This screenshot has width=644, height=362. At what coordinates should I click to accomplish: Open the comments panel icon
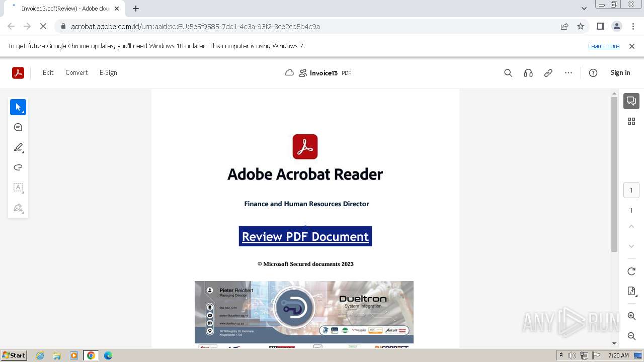[631, 101]
